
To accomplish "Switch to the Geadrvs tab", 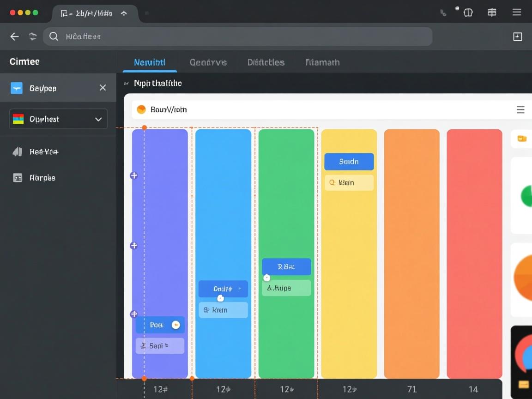I will [208, 62].
